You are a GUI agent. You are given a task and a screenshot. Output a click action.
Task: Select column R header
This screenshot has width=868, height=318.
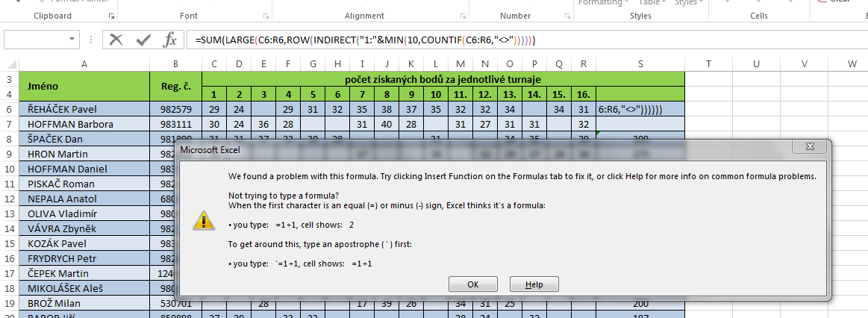tap(584, 64)
